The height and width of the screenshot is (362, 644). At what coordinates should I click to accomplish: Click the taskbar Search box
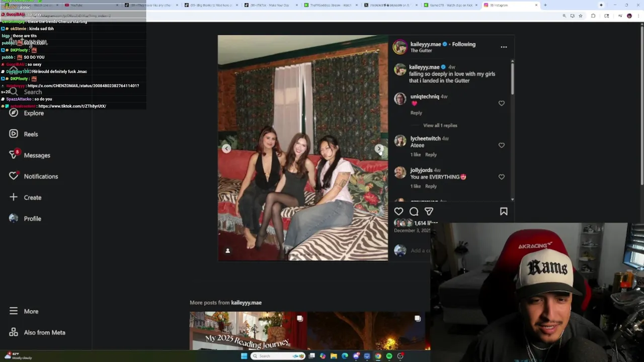(x=278, y=356)
